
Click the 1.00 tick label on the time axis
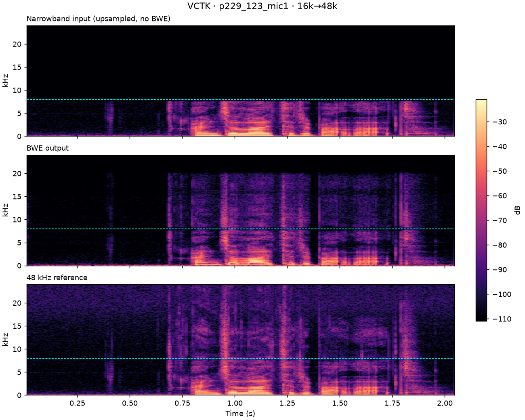pyautogui.click(x=235, y=403)
